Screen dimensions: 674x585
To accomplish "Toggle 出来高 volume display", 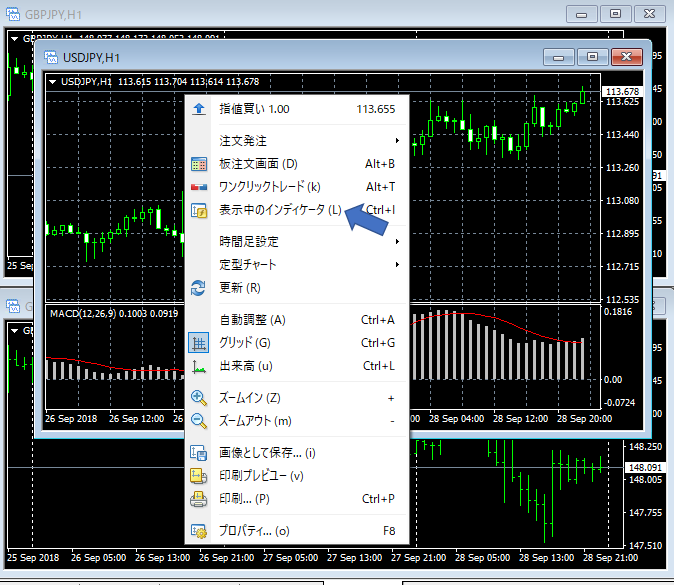I will click(x=198, y=366).
